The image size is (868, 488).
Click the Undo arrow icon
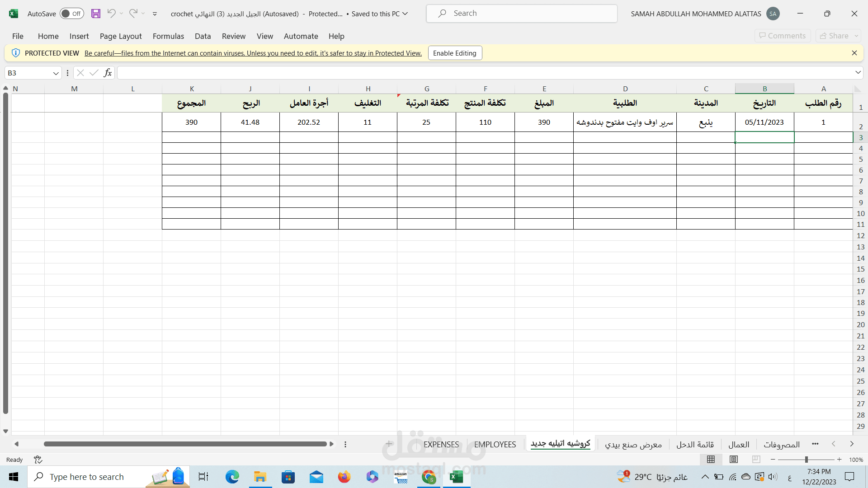[x=111, y=14]
